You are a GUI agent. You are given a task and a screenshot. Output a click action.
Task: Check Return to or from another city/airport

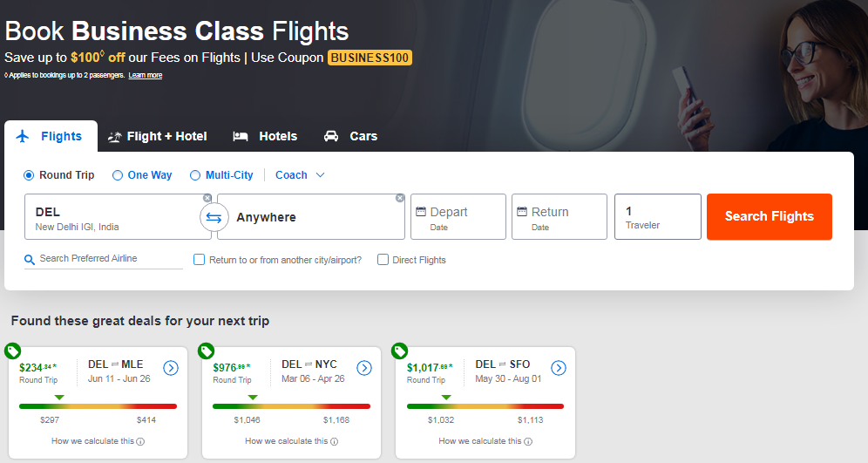click(x=199, y=260)
